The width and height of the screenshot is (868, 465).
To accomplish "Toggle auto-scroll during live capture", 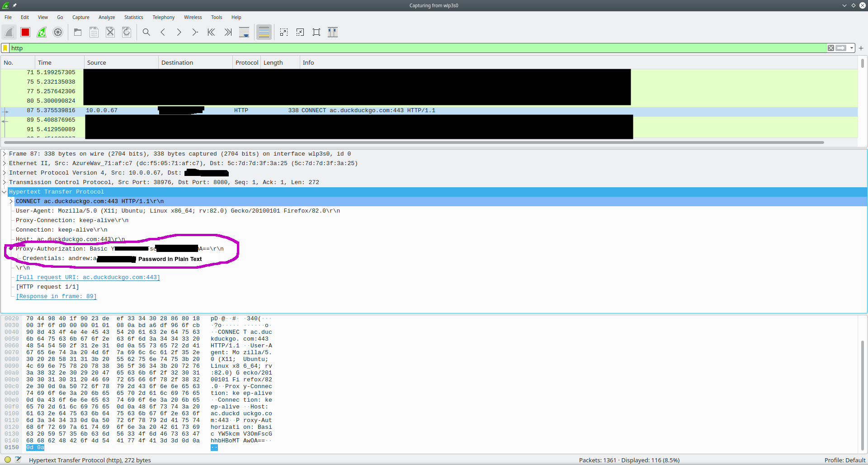I will click(244, 32).
